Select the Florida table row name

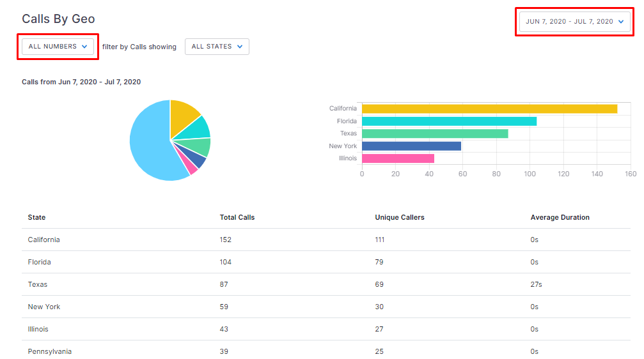click(x=40, y=262)
